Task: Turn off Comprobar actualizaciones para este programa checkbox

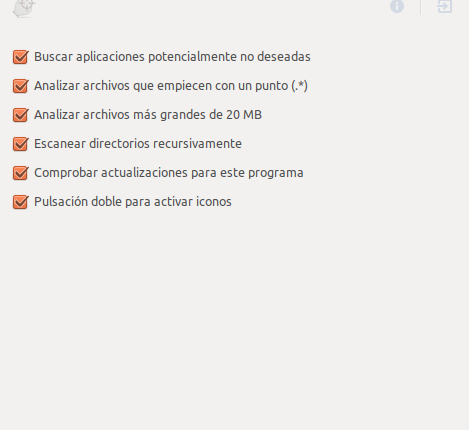Action: [20, 173]
